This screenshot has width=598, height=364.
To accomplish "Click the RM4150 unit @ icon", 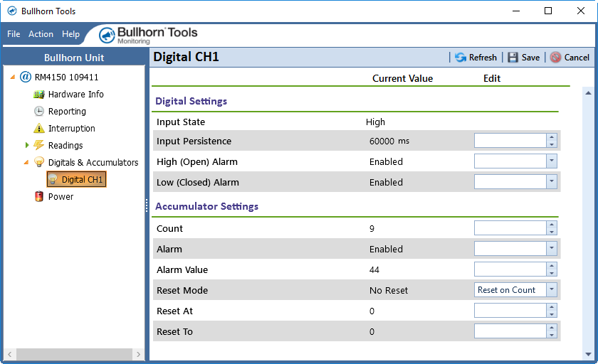I will point(26,77).
